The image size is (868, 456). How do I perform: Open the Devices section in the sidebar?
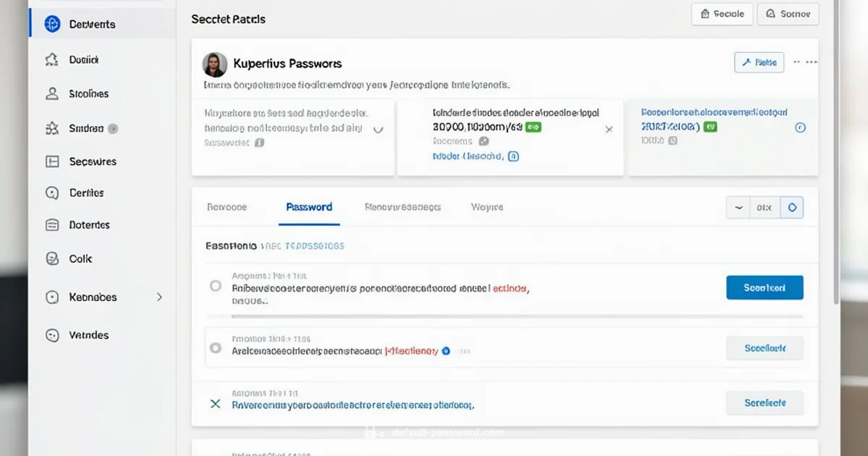(92, 23)
